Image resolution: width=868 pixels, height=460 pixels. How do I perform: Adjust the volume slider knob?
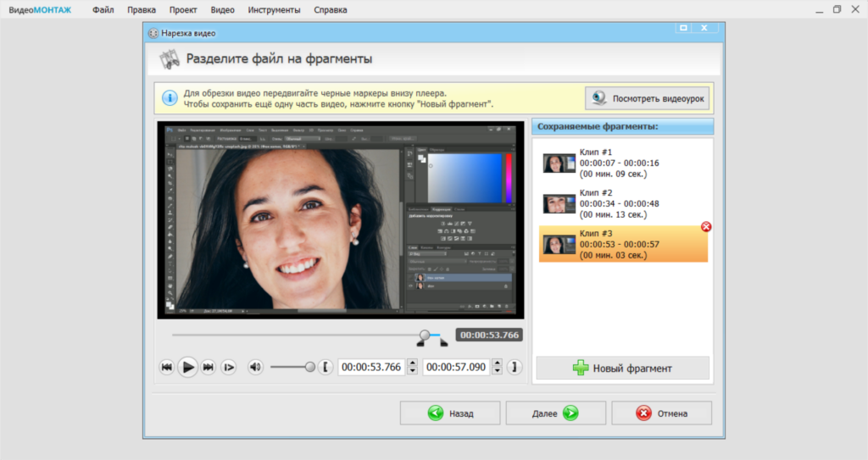pos(310,367)
